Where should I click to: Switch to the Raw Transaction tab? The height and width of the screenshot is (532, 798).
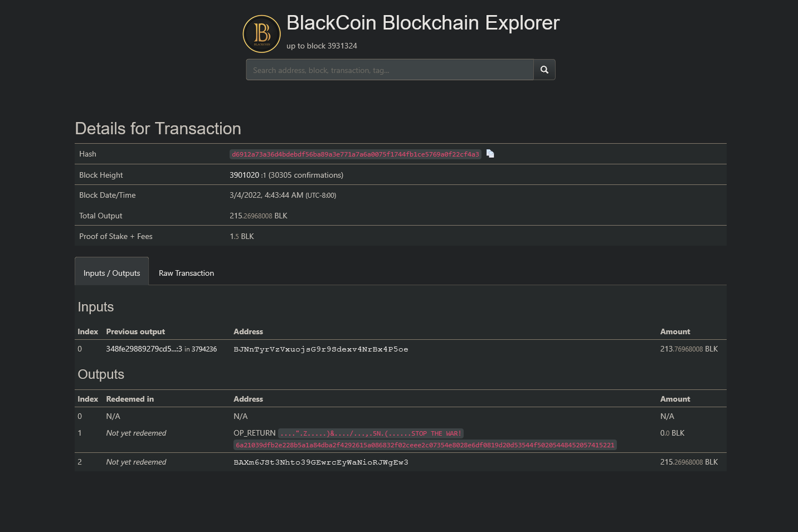[186, 273]
